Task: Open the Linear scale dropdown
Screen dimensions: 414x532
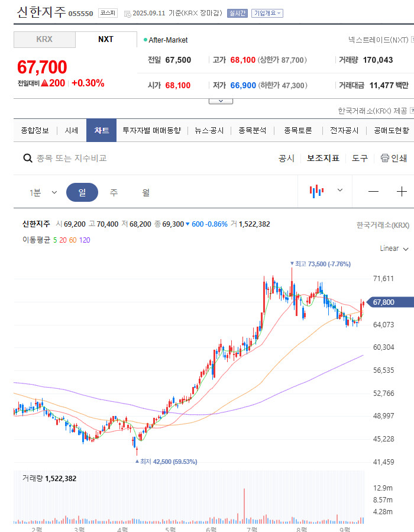Action: [394, 249]
